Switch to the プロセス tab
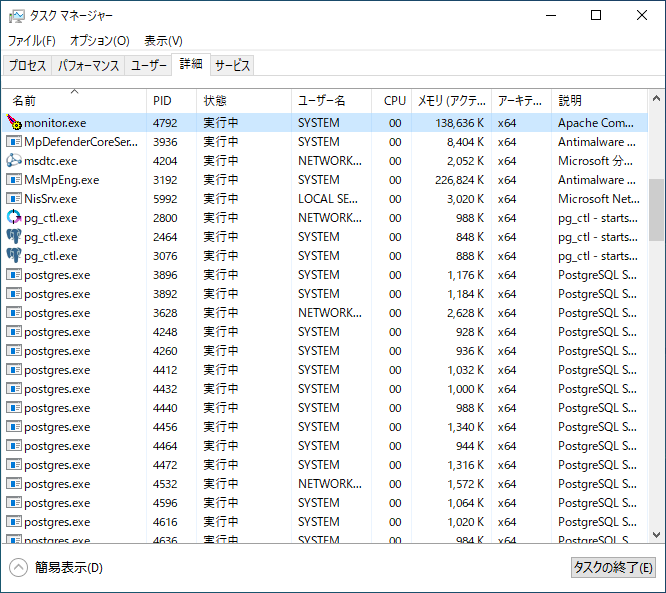Screen dimensions: 666x593 [28, 65]
